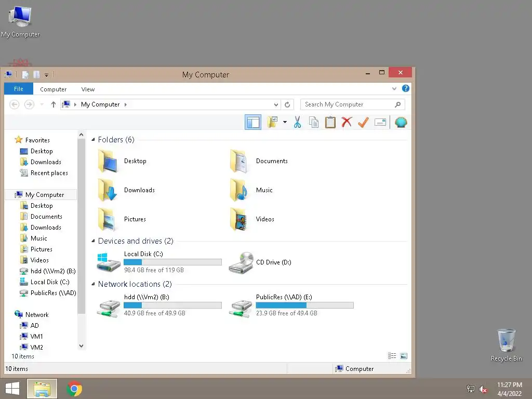This screenshot has height=399, width=532.
Task: Expand the folder options dropdown arrow
Action: click(x=285, y=122)
